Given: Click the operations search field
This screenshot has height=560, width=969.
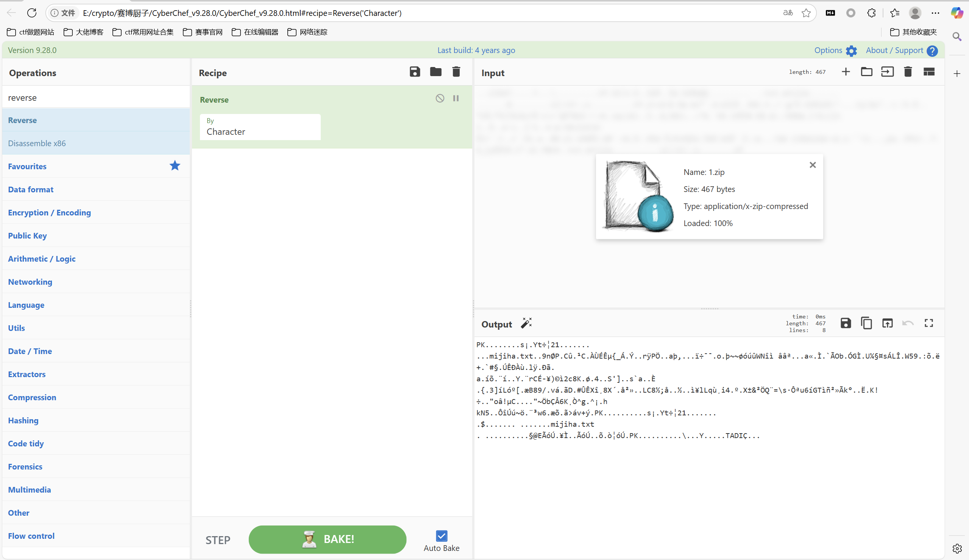Looking at the screenshot, I should (x=96, y=98).
